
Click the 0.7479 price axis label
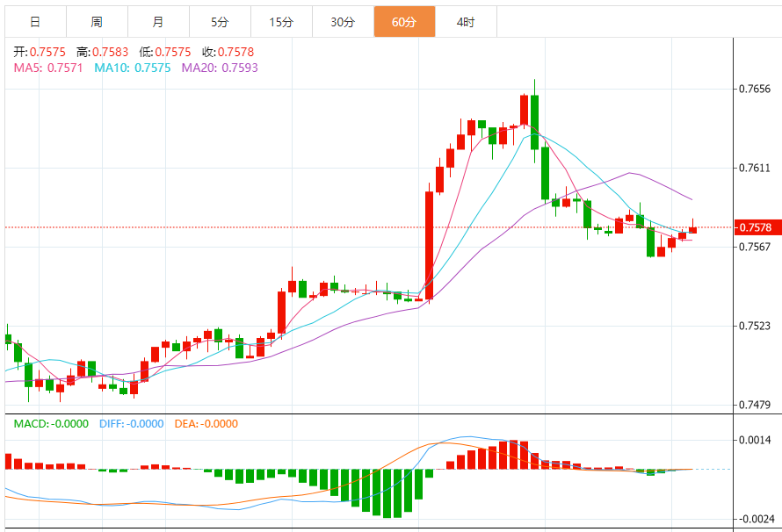(x=756, y=405)
